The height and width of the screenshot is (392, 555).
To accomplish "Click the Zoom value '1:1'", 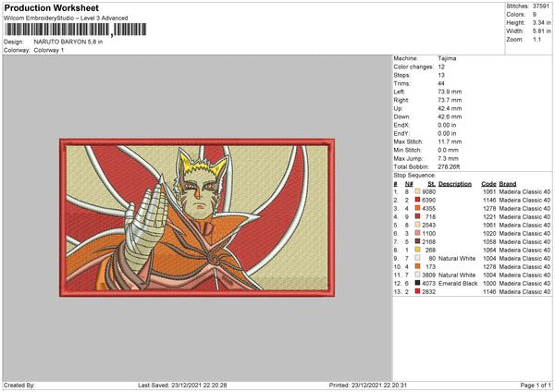I will point(536,39).
